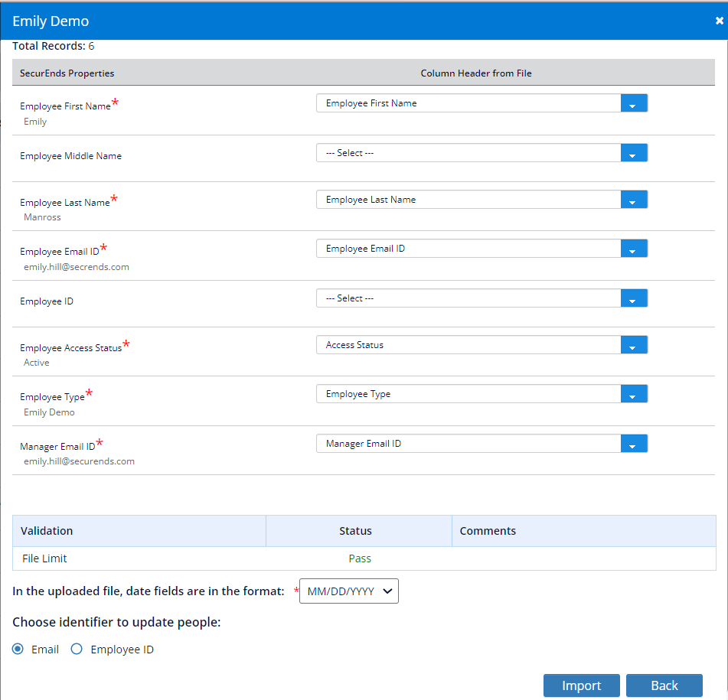Click the Status column header

click(x=359, y=531)
